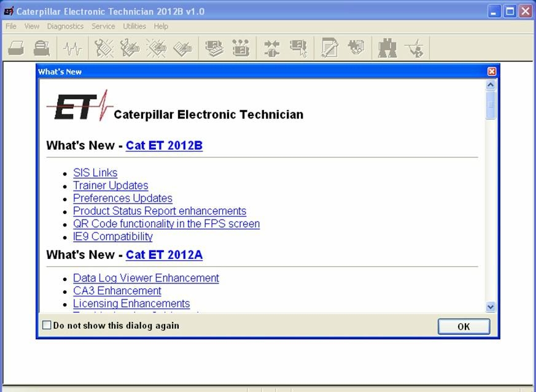Click the WinFlash toolbar icon
Viewport: 536px width, 392px height.
tap(414, 48)
